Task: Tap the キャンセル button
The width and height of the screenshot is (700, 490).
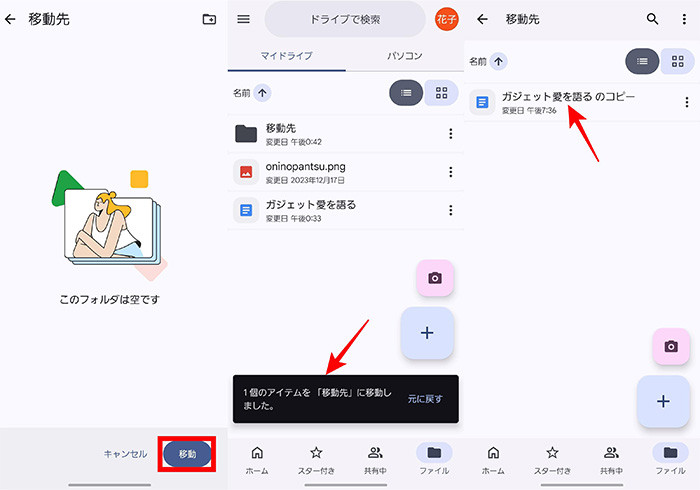Action: point(125,454)
